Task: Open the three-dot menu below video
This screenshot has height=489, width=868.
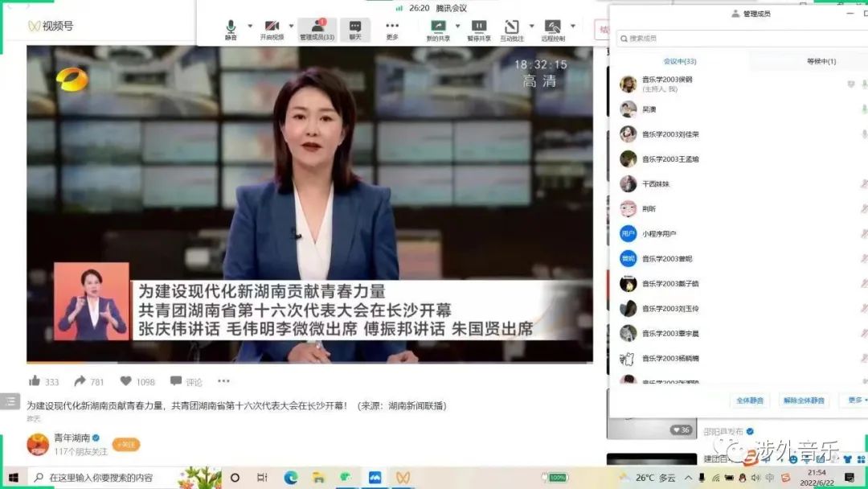Action: point(223,381)
